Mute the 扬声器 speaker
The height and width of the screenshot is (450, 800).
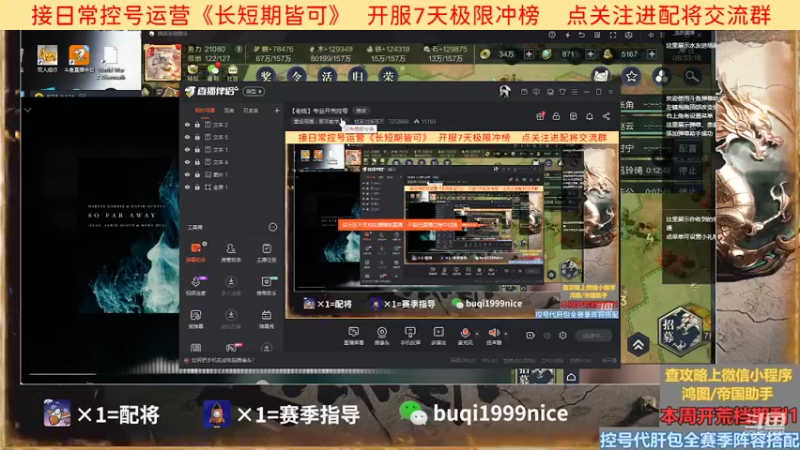(x=493, y=336)
